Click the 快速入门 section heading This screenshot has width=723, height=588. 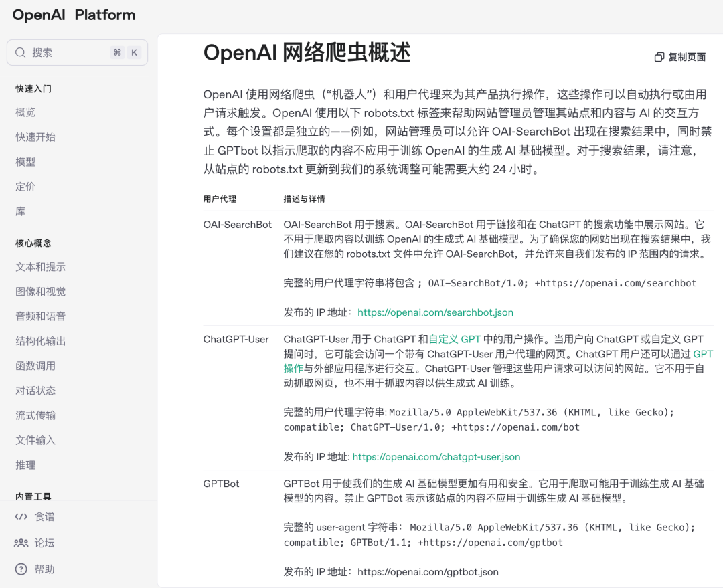(33, 89)
